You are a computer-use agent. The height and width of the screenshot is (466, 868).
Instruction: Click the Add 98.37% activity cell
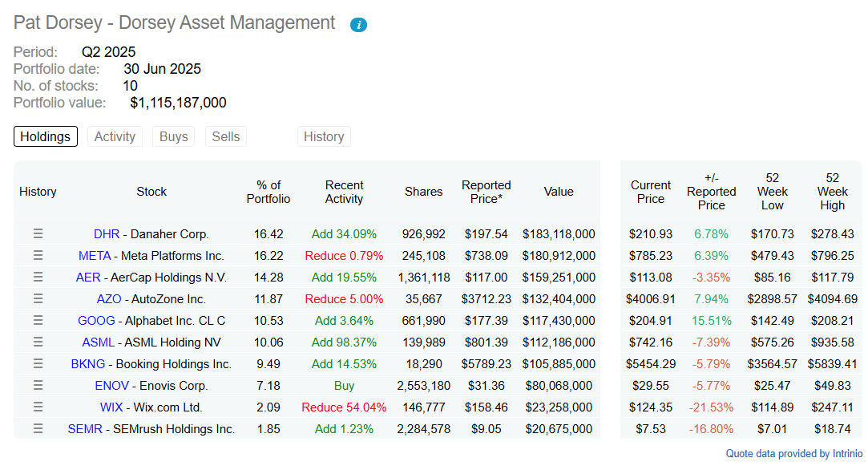[344, 342]
